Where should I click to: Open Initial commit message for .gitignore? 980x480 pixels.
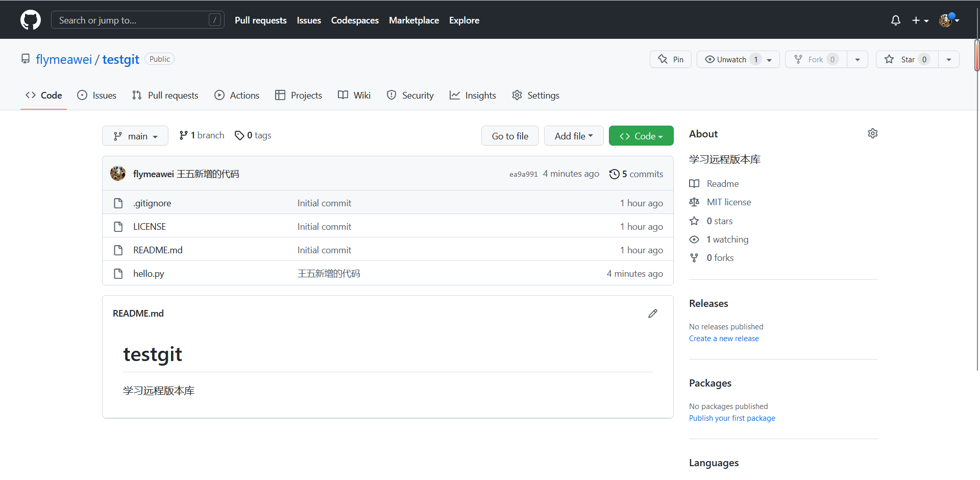pos(324,203)
